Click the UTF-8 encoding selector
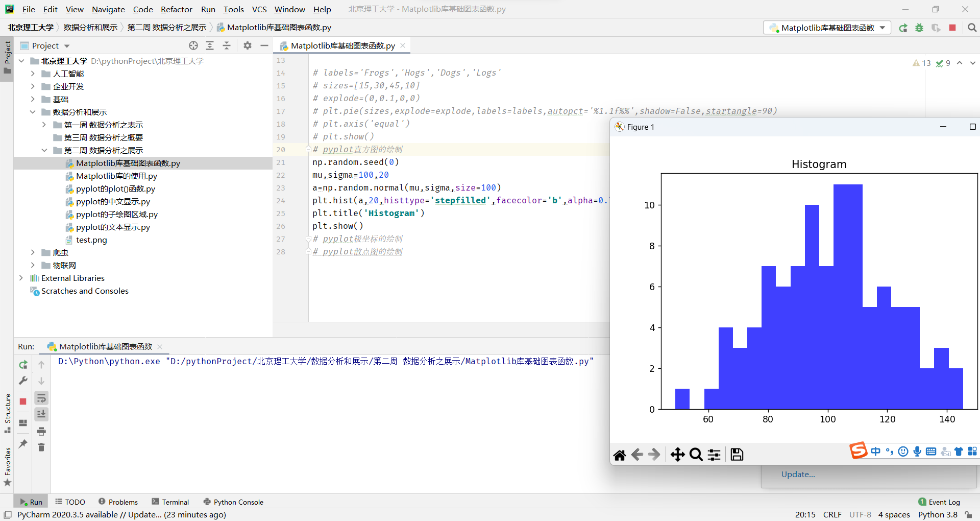The height and width of the screenshot is (521, 980). pyautogui.click(x=860, y=515)
